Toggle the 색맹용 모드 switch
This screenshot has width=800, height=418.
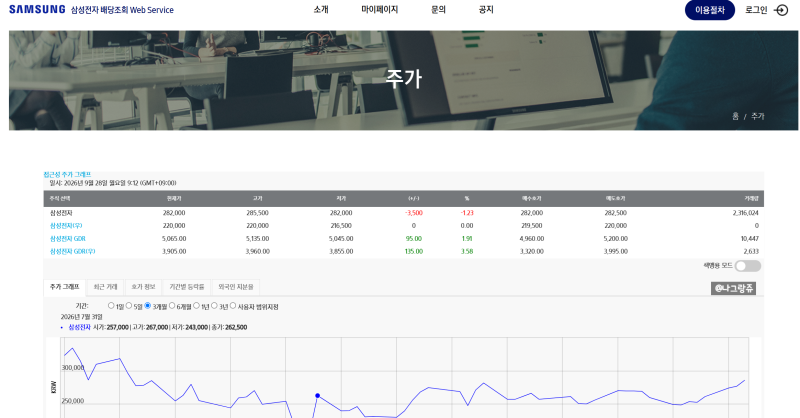point(748,266)
